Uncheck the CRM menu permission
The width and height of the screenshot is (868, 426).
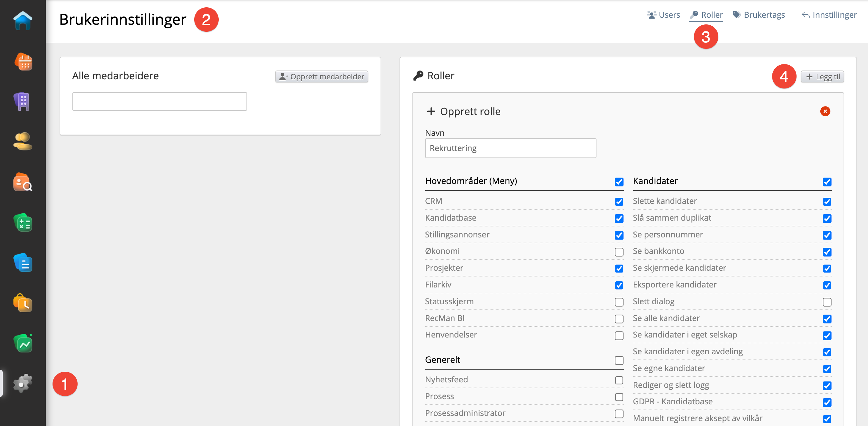coord(619,202)
